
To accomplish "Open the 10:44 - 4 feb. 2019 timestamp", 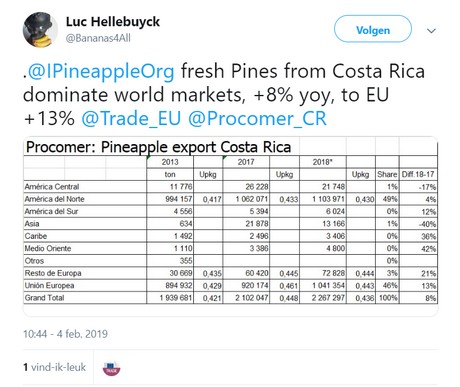I will click(x=65, y=334).
